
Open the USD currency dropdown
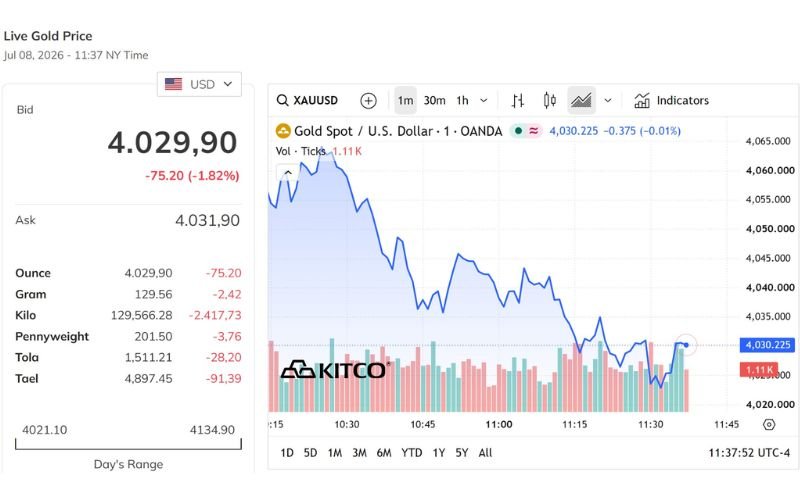point(199,84)
